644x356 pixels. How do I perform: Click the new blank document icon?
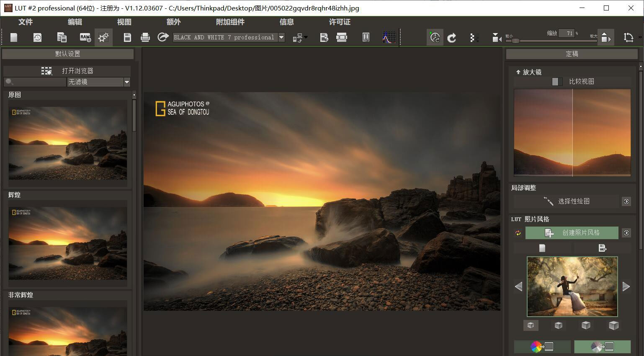(14, 38)
